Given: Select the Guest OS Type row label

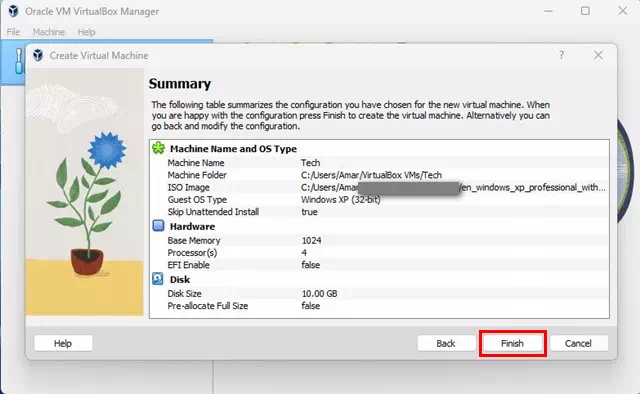Looking at the screenshot, I should (x=197, y=199).
